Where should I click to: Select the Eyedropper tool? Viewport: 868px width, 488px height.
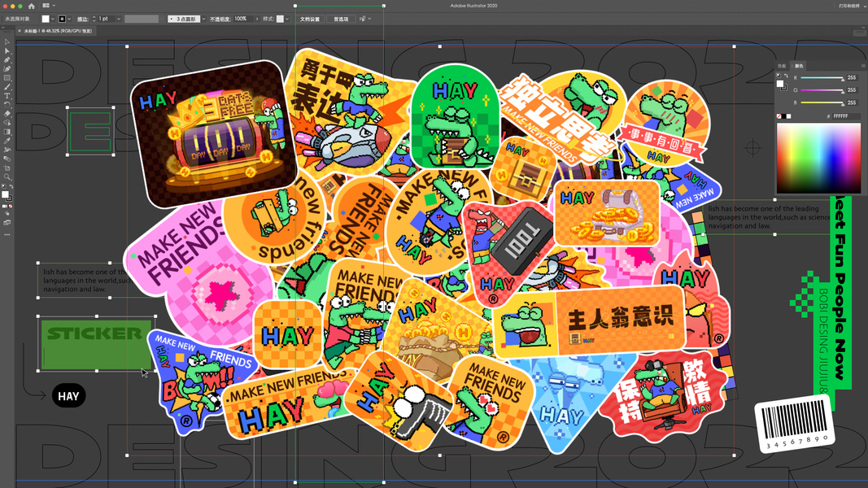click(x=7, y=141)
